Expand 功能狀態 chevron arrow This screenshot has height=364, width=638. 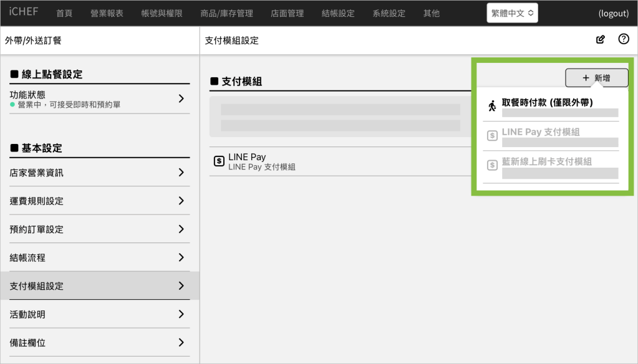click(x=181, y=98)
